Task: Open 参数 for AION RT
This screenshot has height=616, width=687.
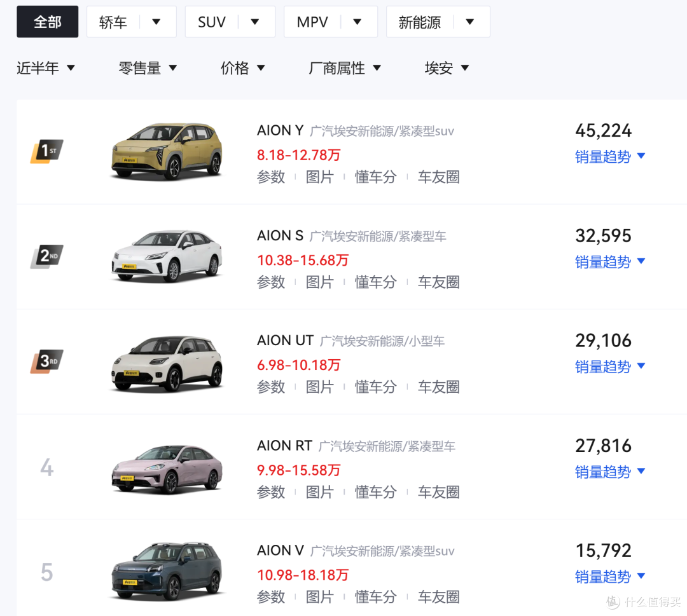Action: [x=271, y=491]
